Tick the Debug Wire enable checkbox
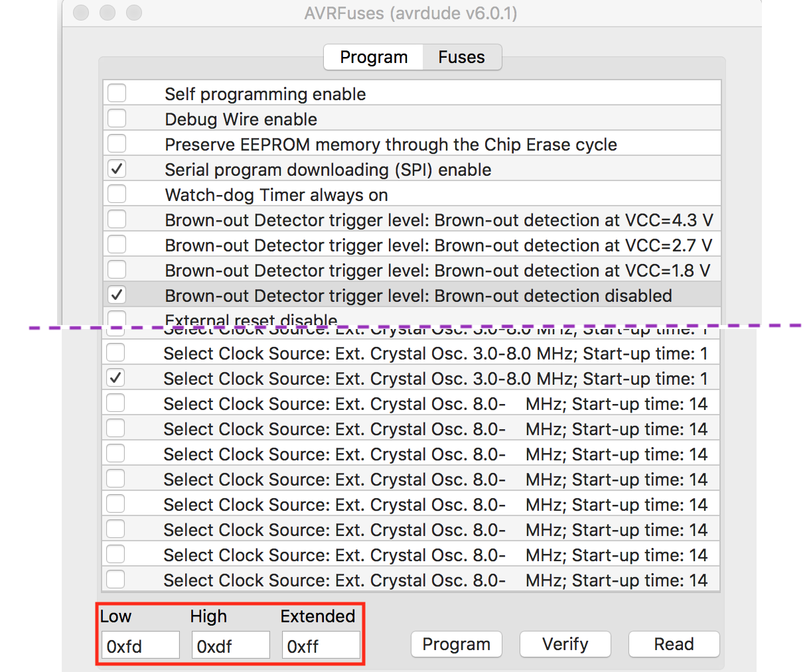 coord(117,119)
